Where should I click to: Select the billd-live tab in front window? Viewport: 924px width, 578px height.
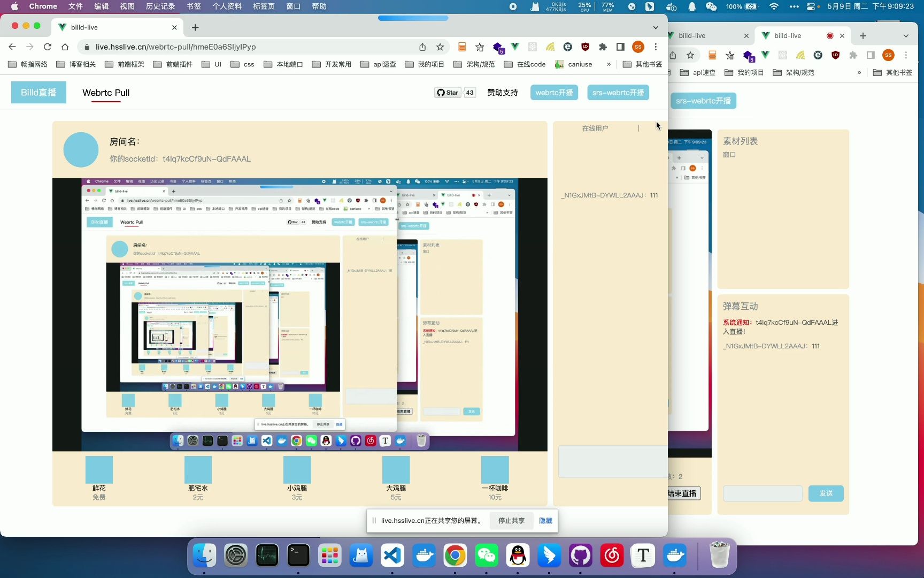[118, 27]
